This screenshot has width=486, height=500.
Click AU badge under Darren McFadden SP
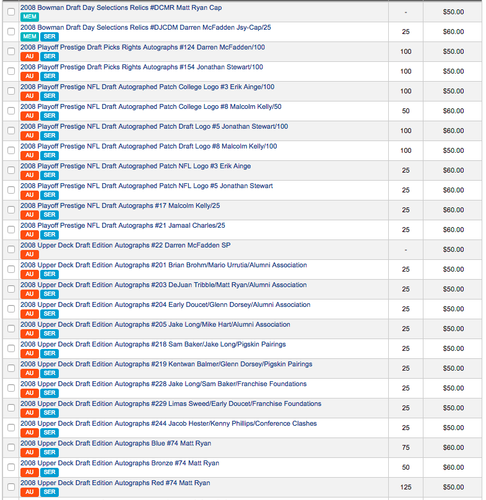pyautogui.click(x=29, y=254)
